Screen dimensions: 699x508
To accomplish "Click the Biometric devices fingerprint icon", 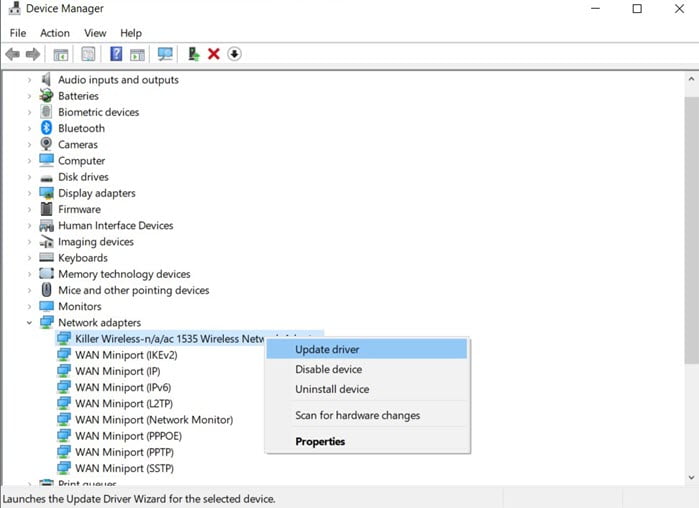I will pos(46,111).
